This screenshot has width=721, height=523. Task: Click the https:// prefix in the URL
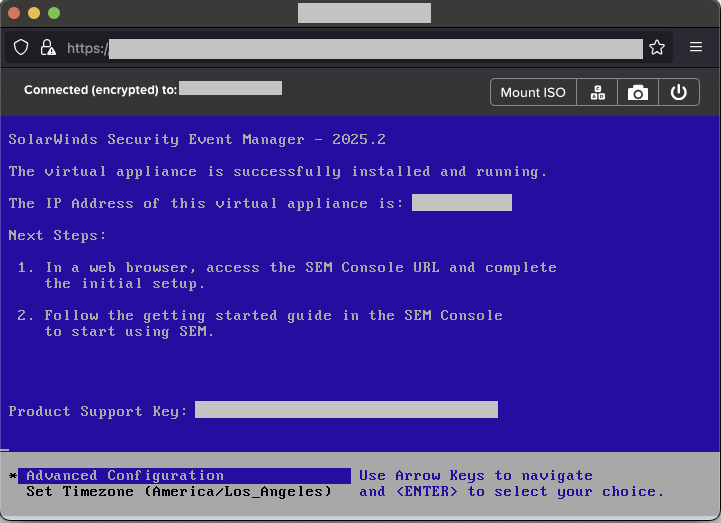(x=87, y=48)
